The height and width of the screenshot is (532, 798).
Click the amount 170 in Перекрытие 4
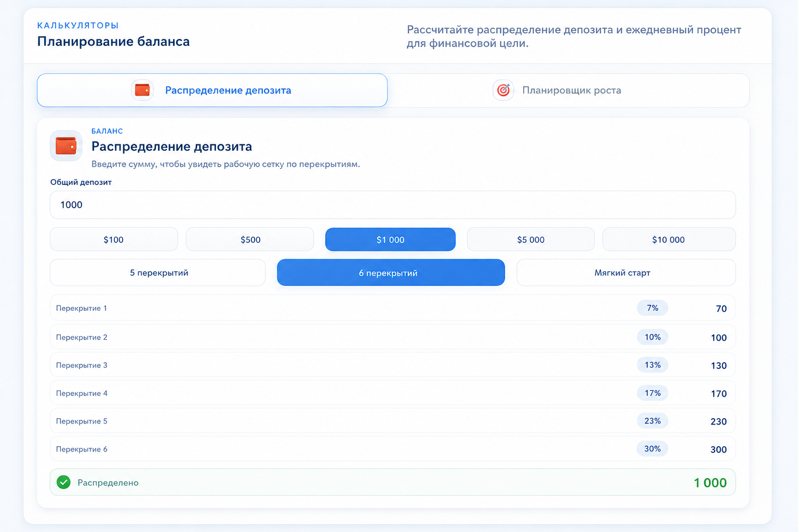click(x=719, y=394)
